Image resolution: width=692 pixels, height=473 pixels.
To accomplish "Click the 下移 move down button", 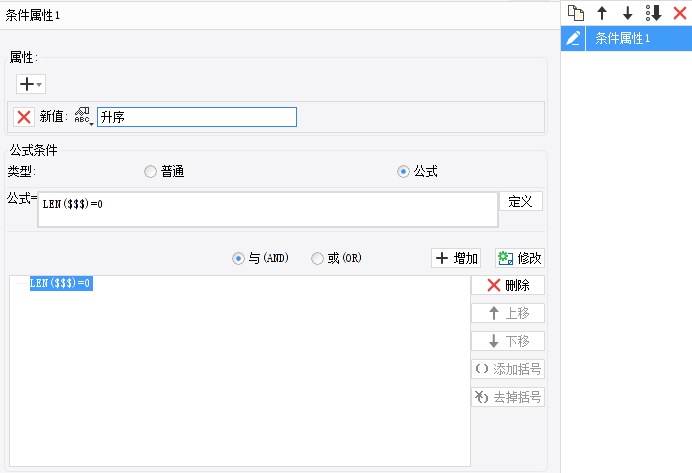I will point(508,341).
